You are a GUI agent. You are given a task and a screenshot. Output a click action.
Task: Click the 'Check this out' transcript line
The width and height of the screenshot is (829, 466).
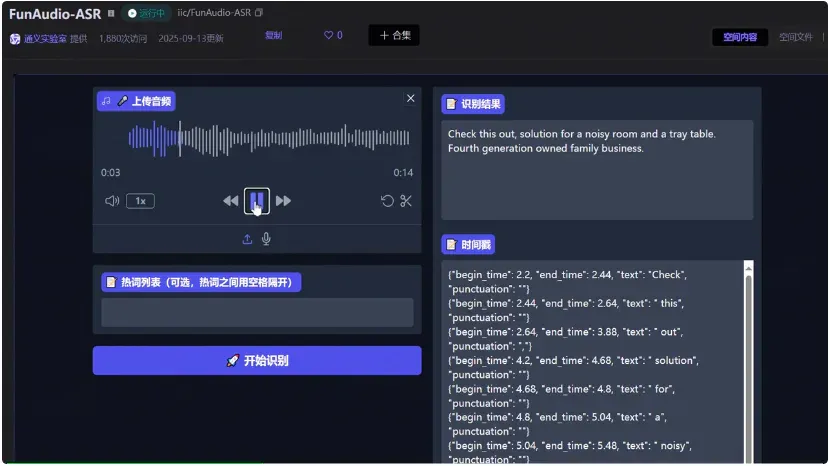[x=582, y=134]
